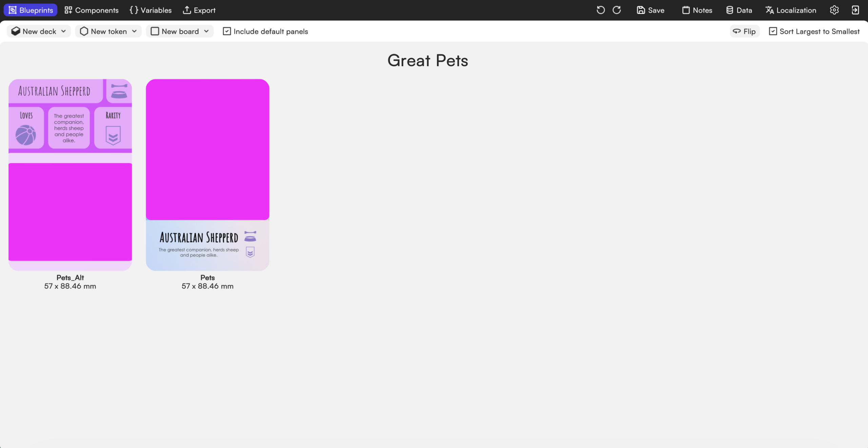The height and width of the screenshot is (448, 868).
Task: Open the settings gear icon
Action: point(834,10)
